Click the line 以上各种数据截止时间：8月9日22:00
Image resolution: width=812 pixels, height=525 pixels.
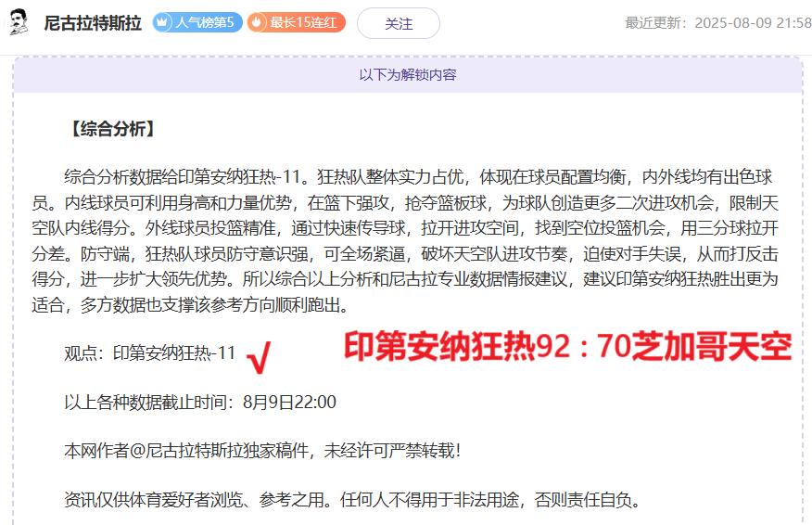(x=200, y=403)
